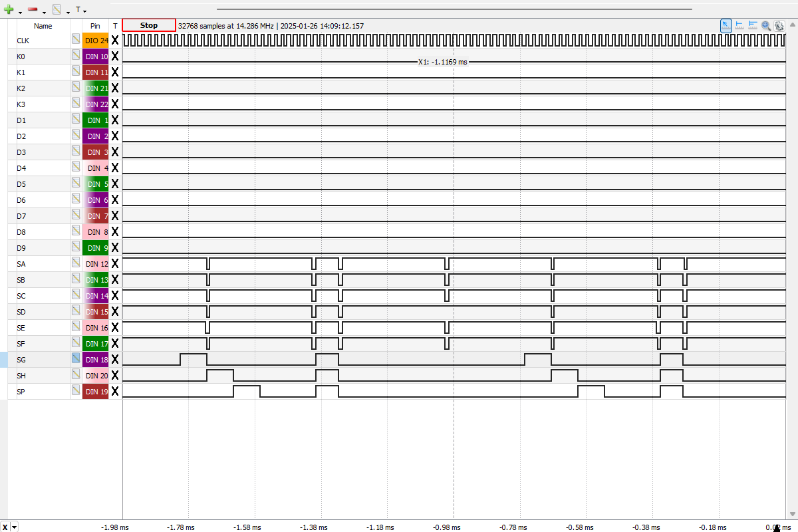798x532 pixels.
Task: Click the X1 cursor label at -1.1169 ms
Action: click(x=442, y=62)
